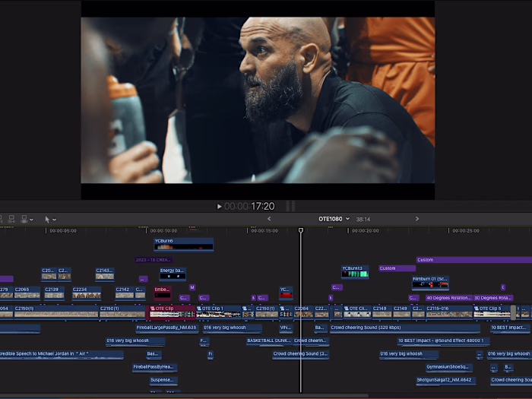532x399 pixels.
Task: Select the OTE Clip 5 compound clip
Action: [492, 312]
